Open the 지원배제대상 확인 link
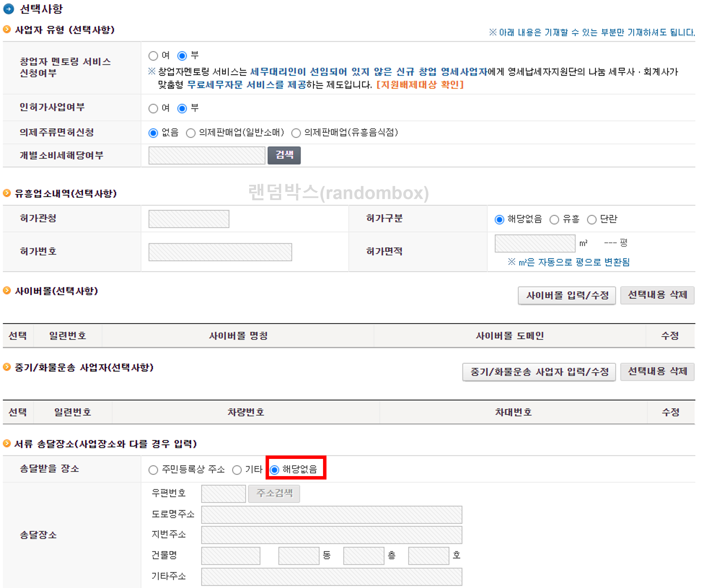Image resolution: width=704 pixels, height=588 pixels. [420, 85]
